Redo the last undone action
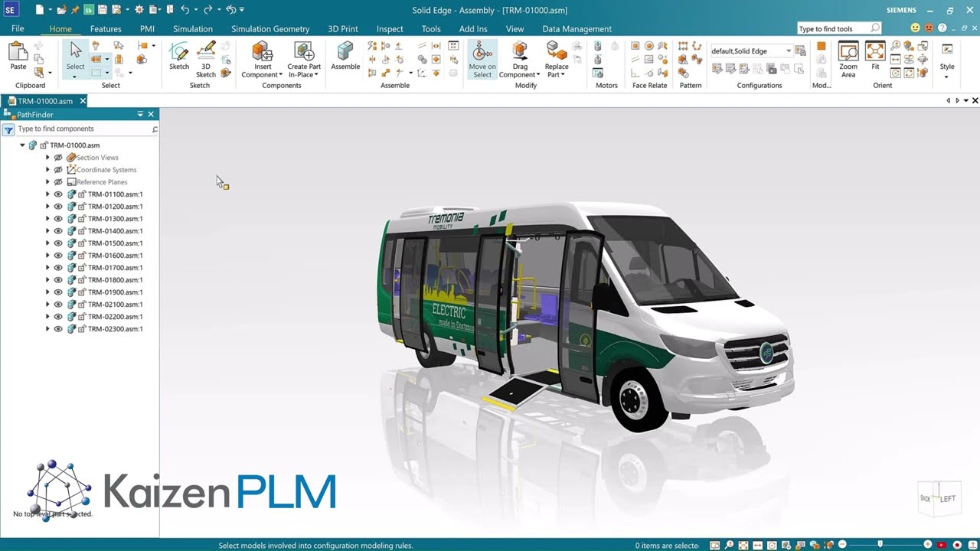This screenshot has height=551, width=980. (207, 10)
